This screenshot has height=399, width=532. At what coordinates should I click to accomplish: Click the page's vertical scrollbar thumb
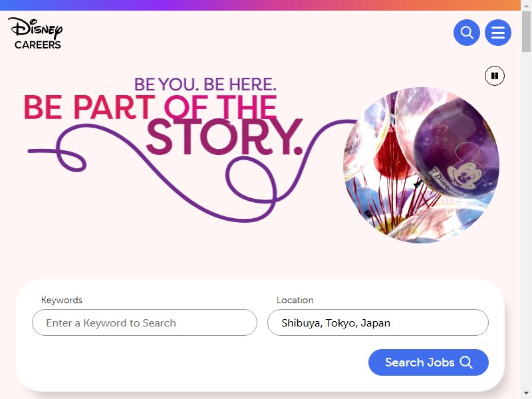pos(526,31)
